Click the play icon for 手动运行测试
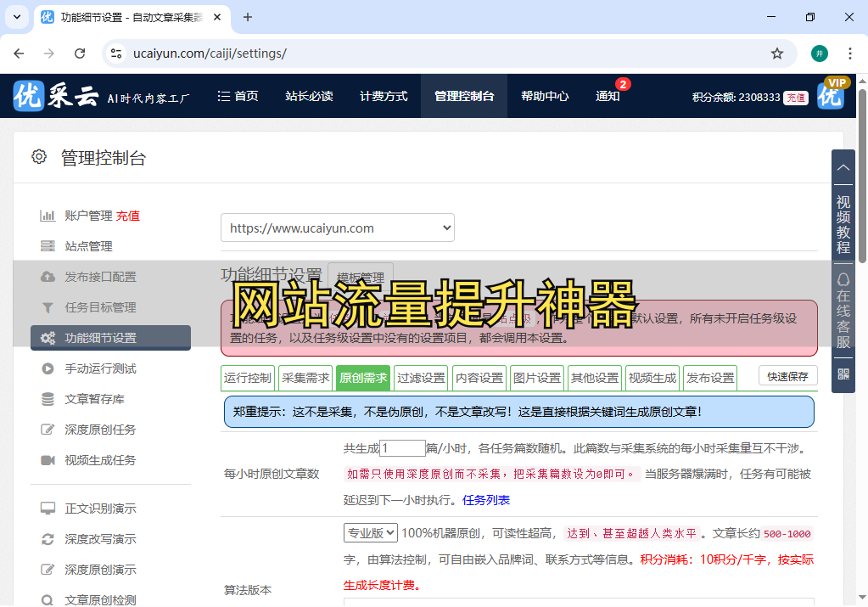Viewport: 868px width, 607px height. pyautogui.click(x=48, y=368)
